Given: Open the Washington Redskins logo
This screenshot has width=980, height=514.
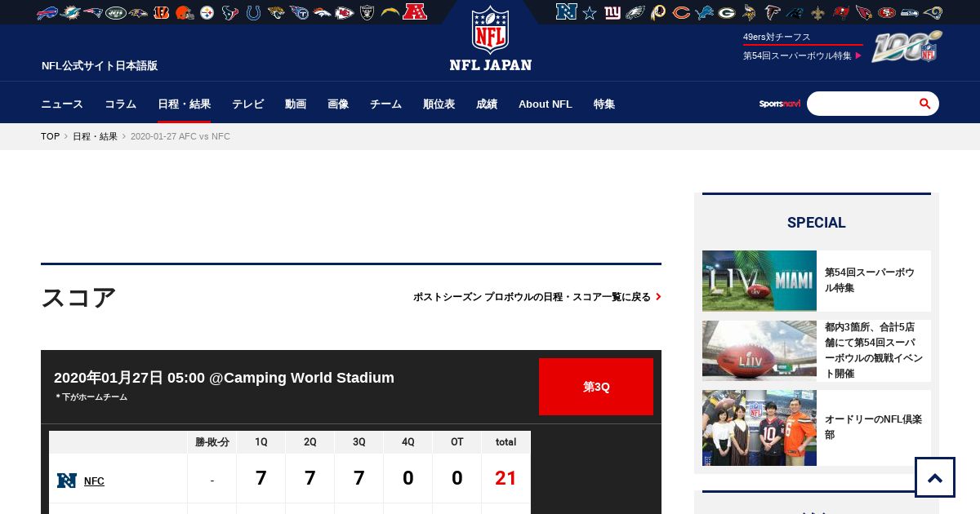Looking at the screenshot, I should click(658, 12).
